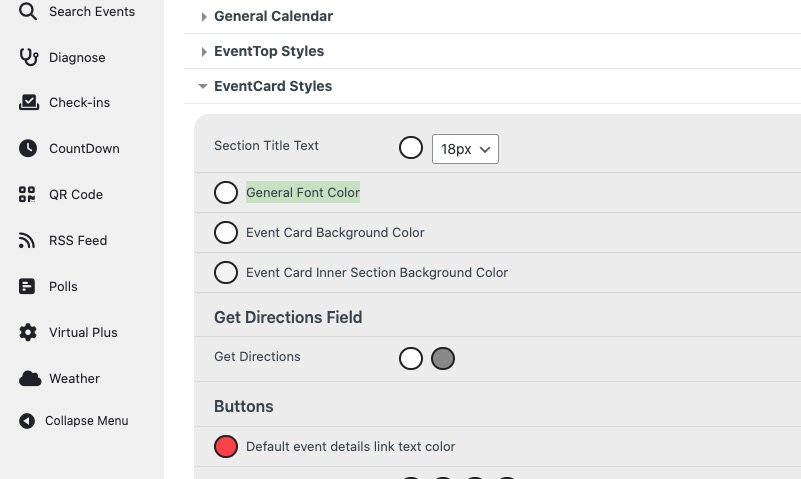Expand the EventTop Styles section

coord(204,52)
